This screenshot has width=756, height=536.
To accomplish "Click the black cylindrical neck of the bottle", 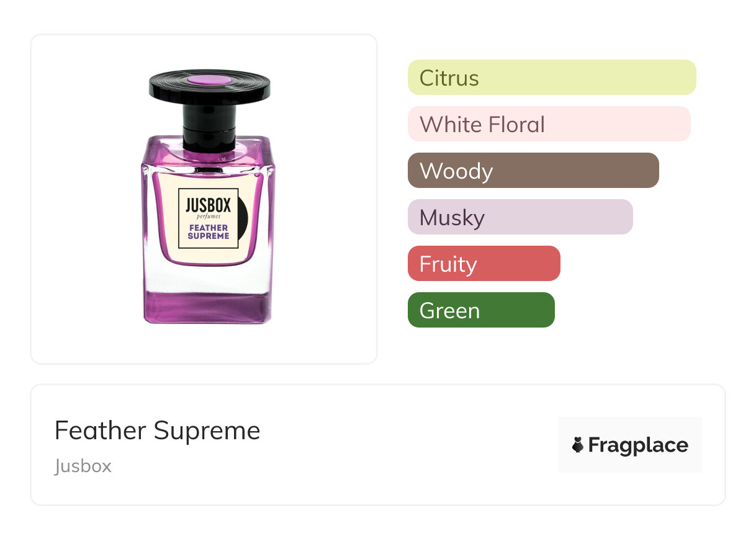I will (x=209, y=126).
